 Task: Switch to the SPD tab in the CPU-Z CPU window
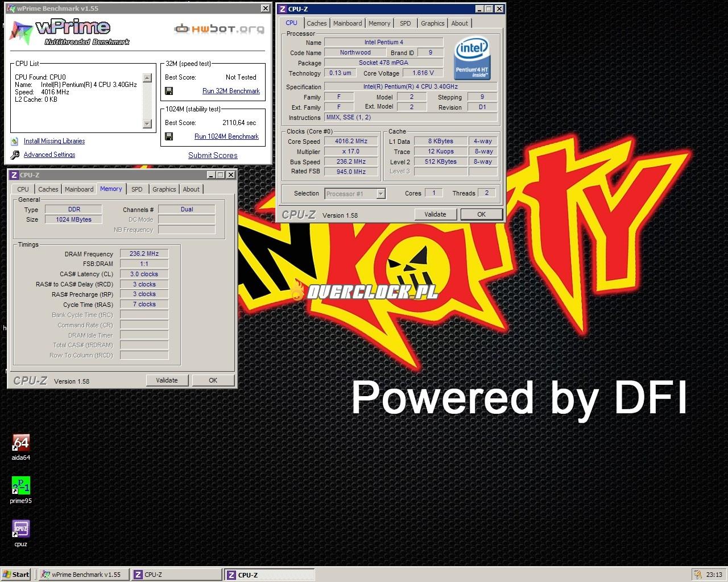(x=406, y=23)
